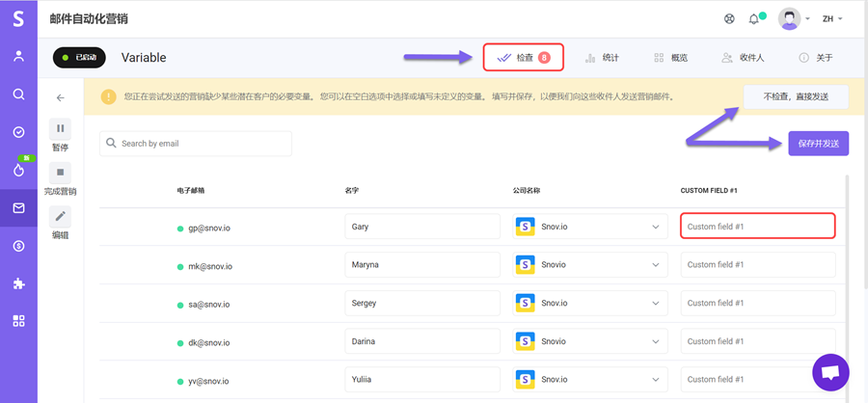Viewport: 868px width, 403px height.
Task: Click the 已启动 status badge
Action: 79,57
